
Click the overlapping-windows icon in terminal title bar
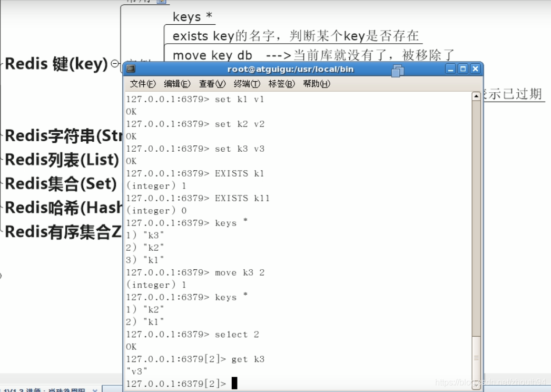click(x=397, y=71)
